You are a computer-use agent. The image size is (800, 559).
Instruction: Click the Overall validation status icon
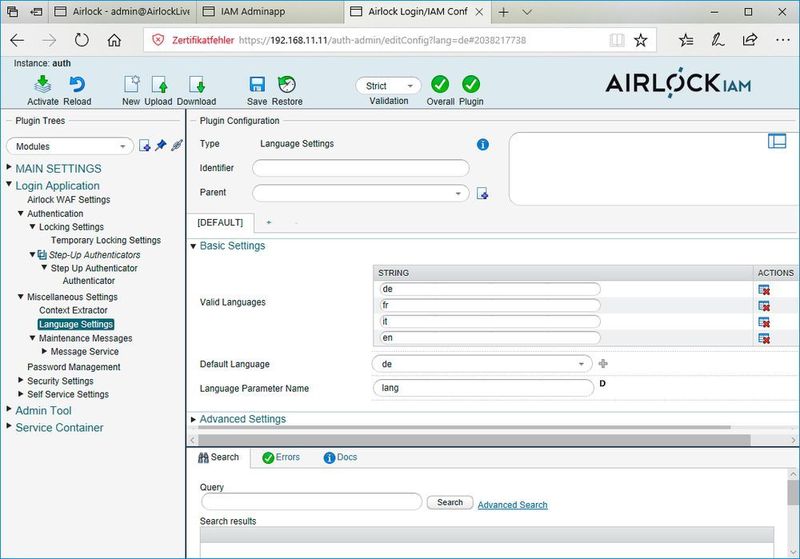(x=440, y=84)
